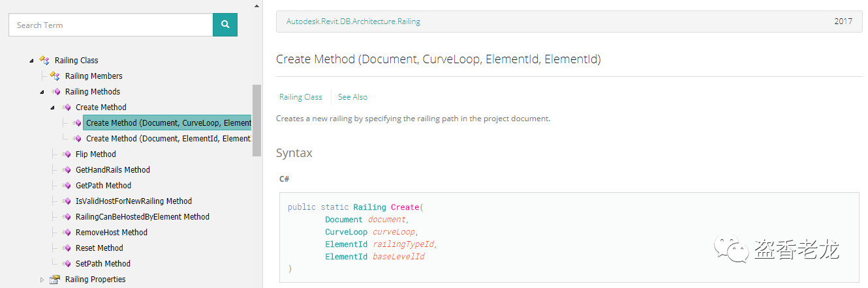This screenshot has width=868, height=288.
Task: Click the Railing Properties icon
Action: pos(55,280)
